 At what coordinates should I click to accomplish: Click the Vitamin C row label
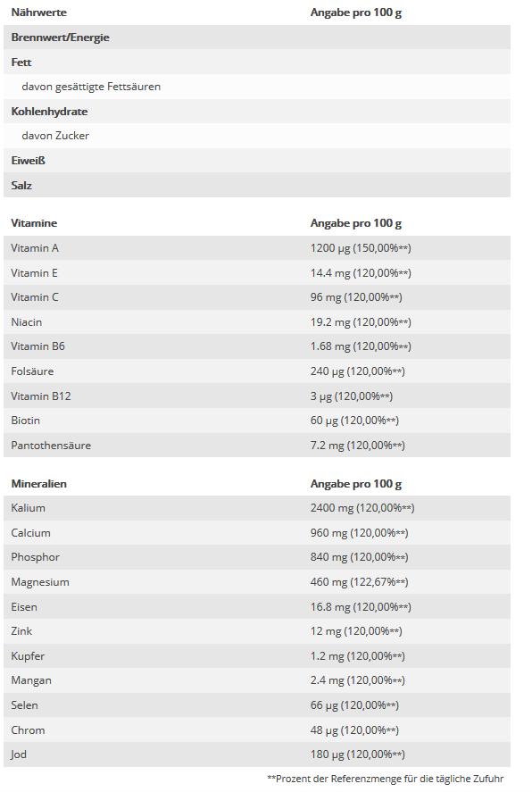tap(35, 297)
